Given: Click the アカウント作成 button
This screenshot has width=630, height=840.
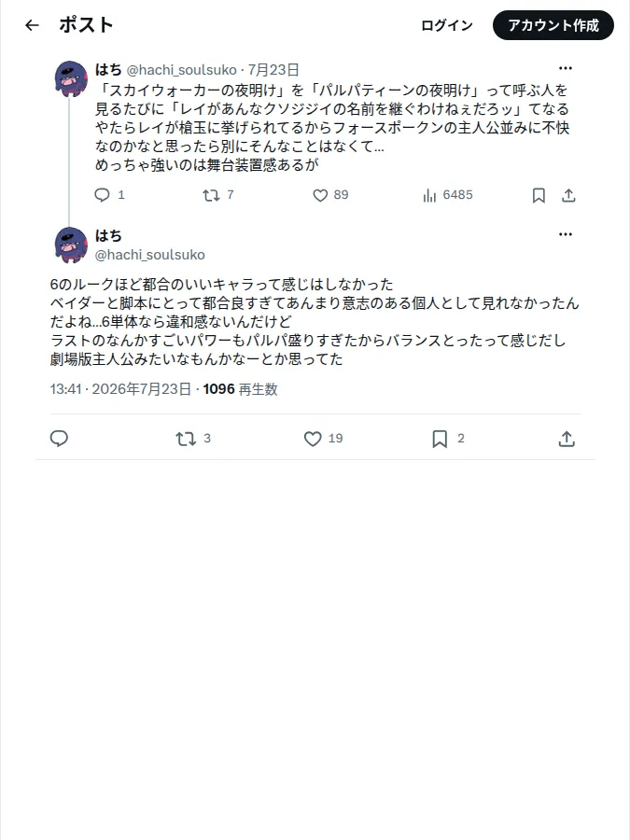Looking at the screenshot, I should (553, 25).
